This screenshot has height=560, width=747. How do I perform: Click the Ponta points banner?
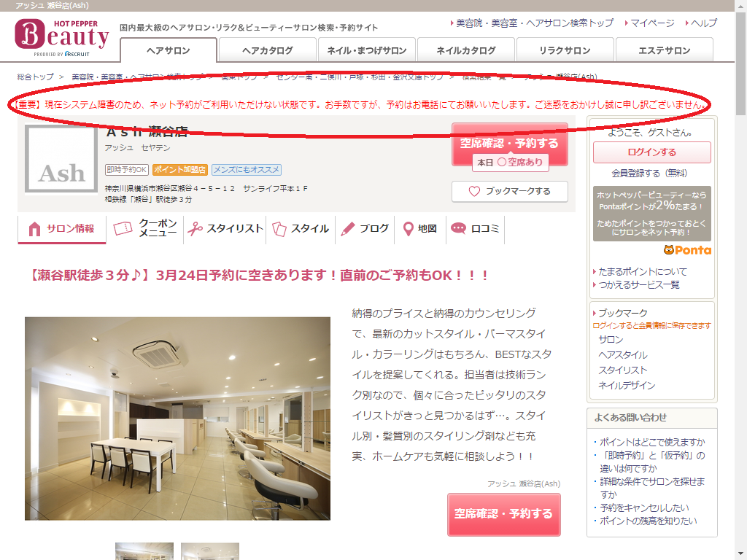click(651, 214)
